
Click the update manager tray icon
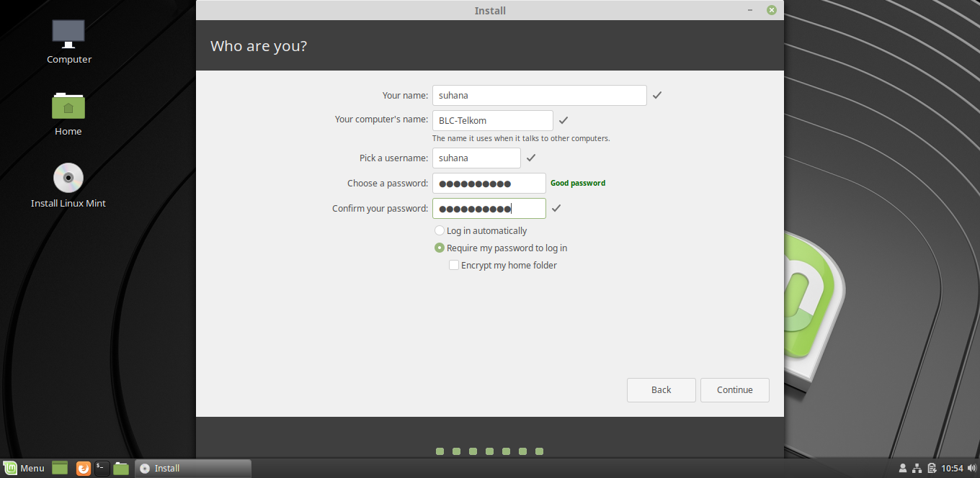[x=932, y=468]
